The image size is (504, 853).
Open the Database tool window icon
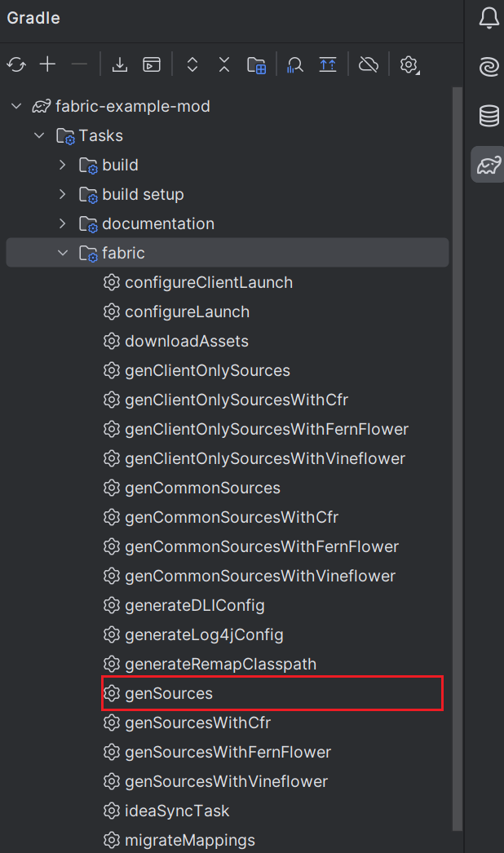tap(489, 116)
